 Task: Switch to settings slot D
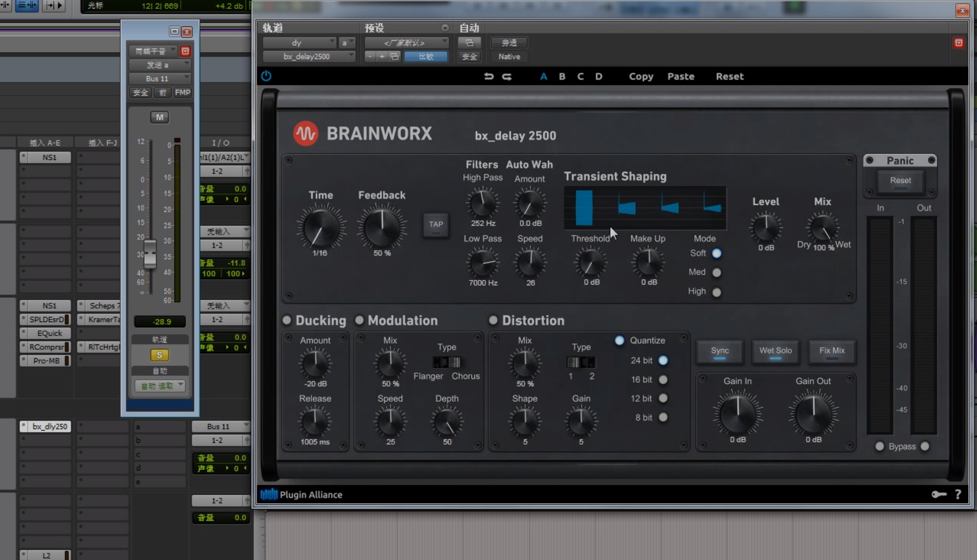click(598, 76)
